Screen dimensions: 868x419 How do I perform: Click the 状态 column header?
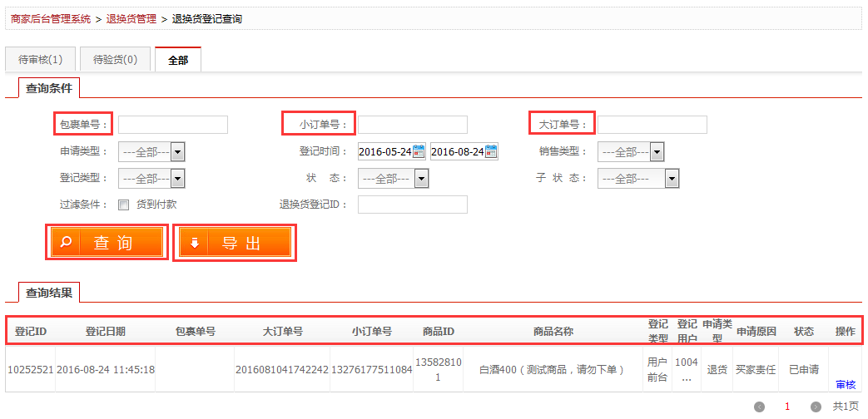[804, 332]
